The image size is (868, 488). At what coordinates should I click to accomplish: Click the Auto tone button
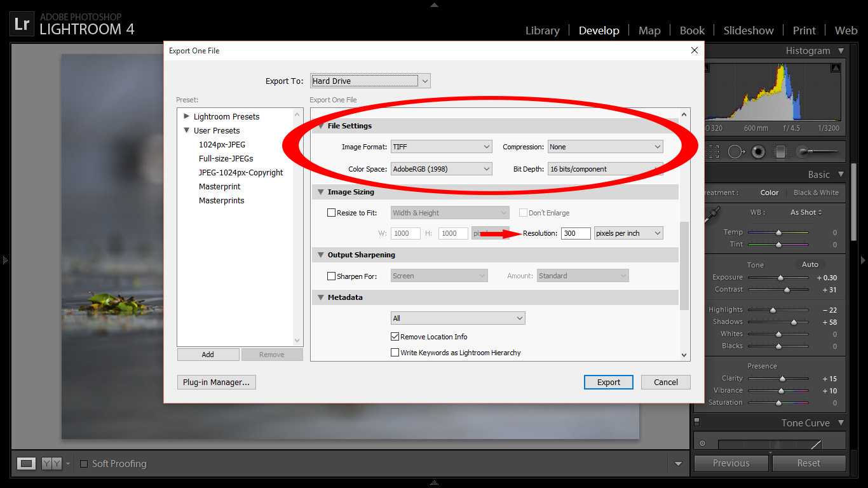pyautogui.click(x=810, y=264)
